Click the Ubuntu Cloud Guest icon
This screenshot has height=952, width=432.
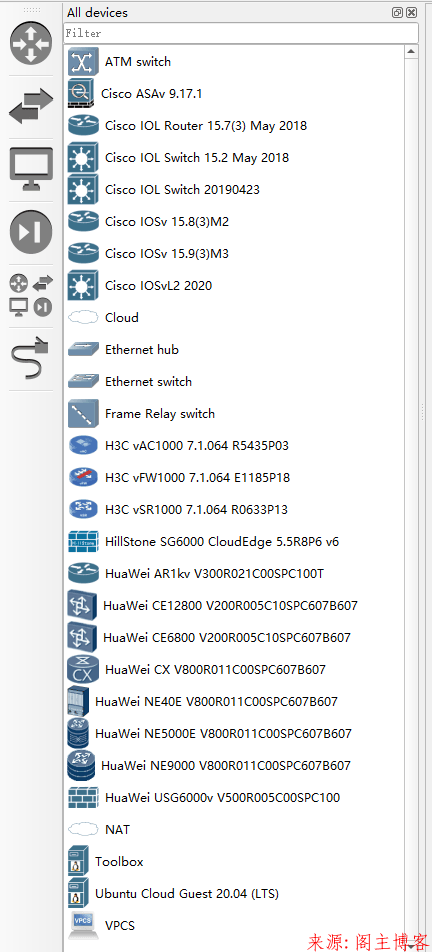click(x=78, y=894)
